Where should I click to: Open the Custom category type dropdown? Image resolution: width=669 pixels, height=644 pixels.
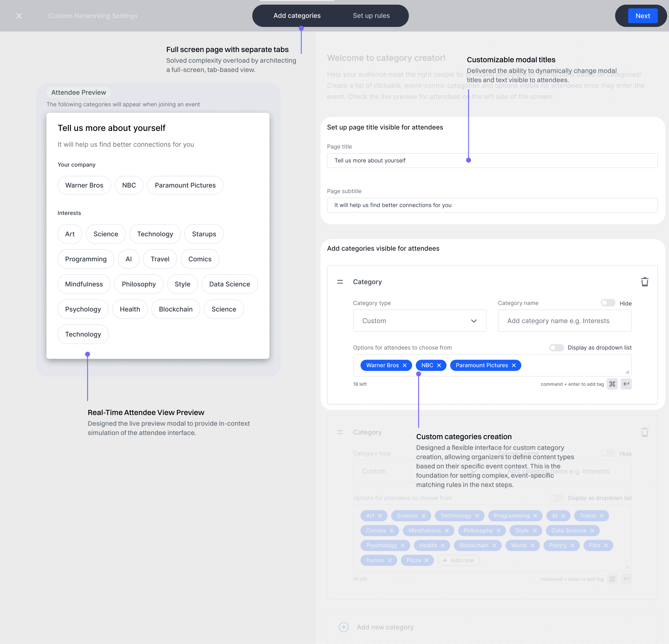(419, 321)
